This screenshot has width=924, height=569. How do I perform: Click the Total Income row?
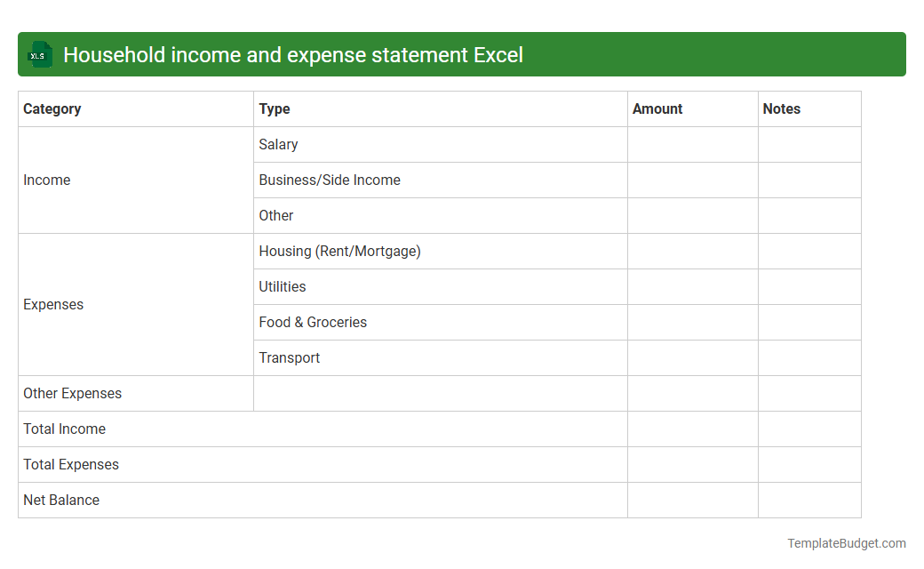64,429
